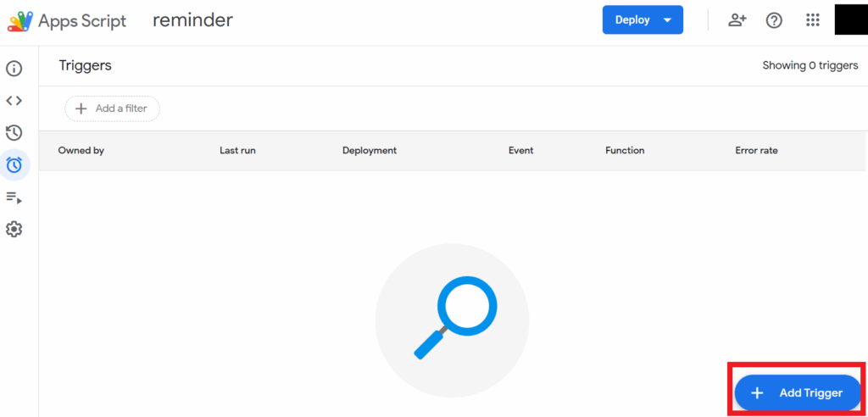Open the Executions list-play icon
This screenshot has width=868, height=417.
point(14,197)
